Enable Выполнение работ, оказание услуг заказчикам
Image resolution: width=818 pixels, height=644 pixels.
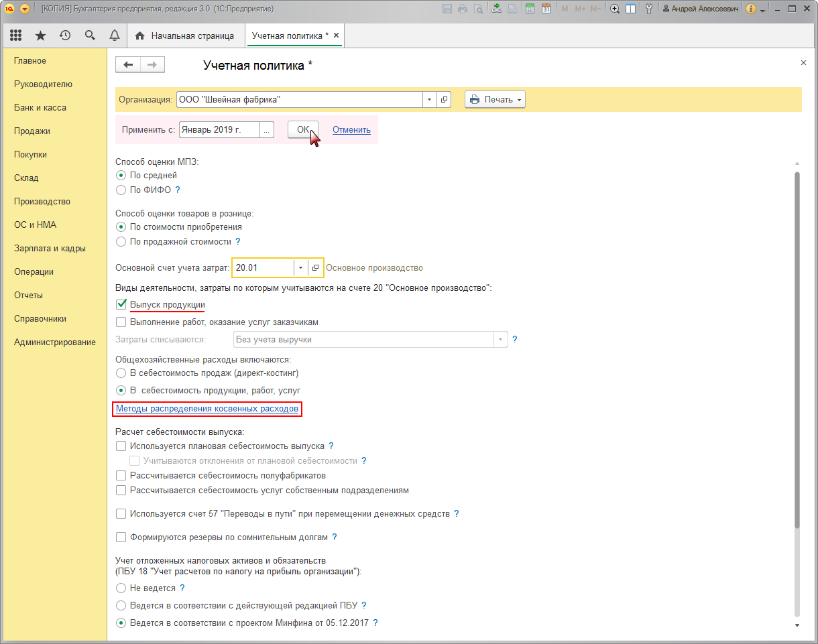(121, 322)
